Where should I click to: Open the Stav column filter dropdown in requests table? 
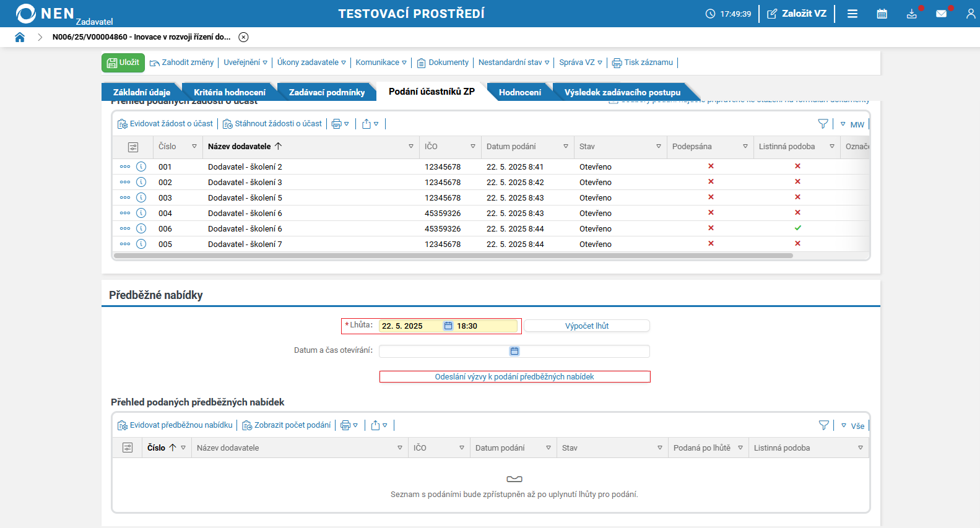[658, 147]
